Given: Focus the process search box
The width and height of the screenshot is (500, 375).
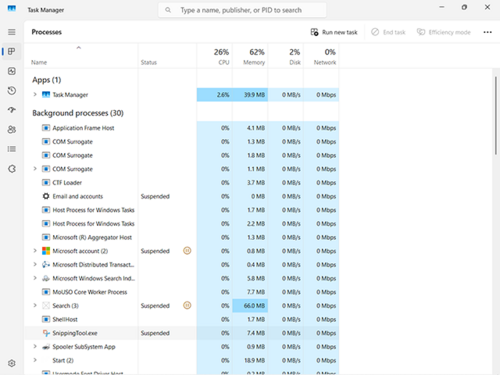Looking at the screenshot, I should tap(242, 10).
